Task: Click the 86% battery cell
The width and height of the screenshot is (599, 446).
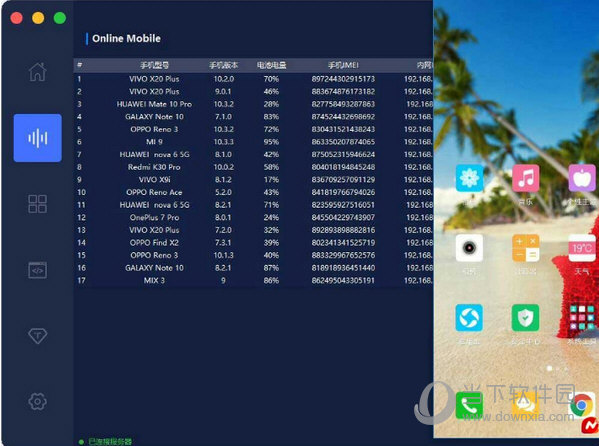Action: pos(271,281)
